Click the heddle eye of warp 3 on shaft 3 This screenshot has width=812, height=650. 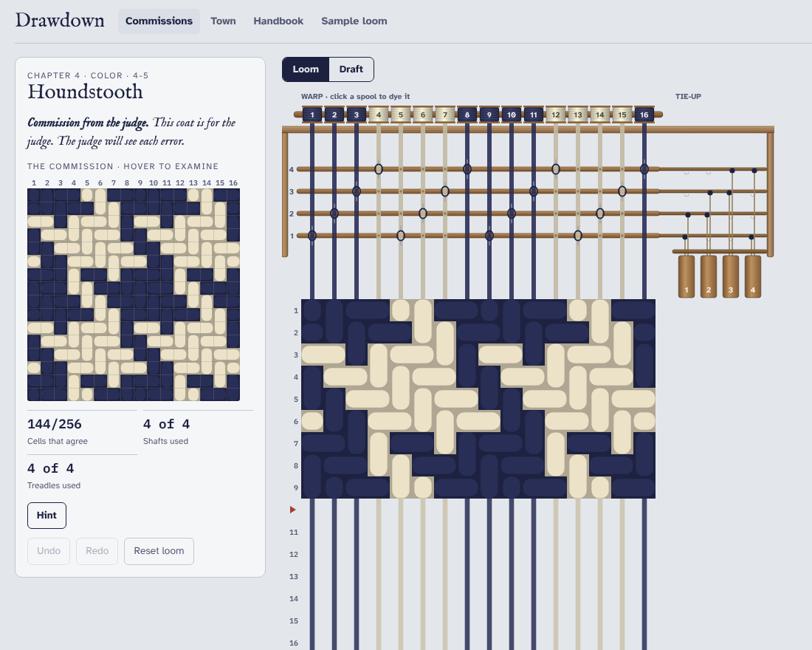pos(357,191)
